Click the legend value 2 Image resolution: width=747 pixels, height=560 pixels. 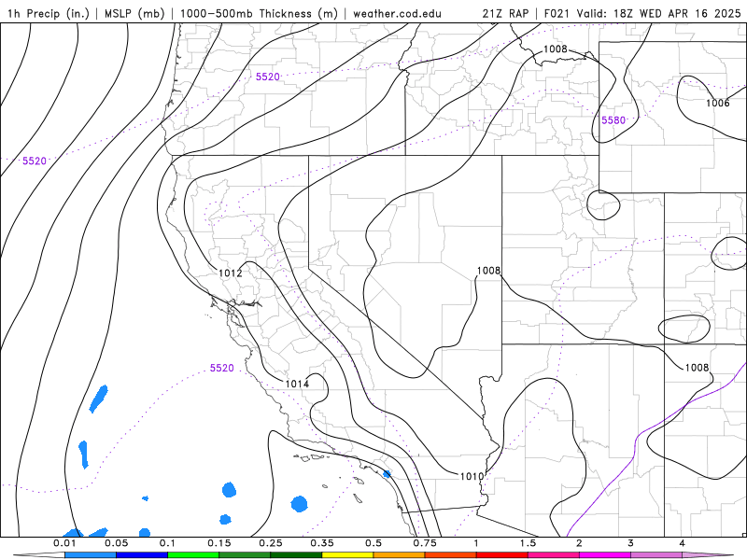(579, 543)
